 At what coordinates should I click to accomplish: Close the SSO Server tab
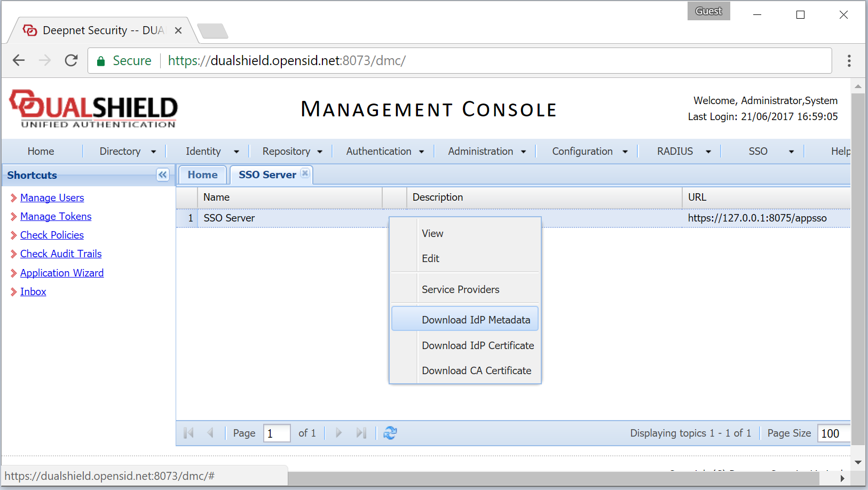[305, 173]
